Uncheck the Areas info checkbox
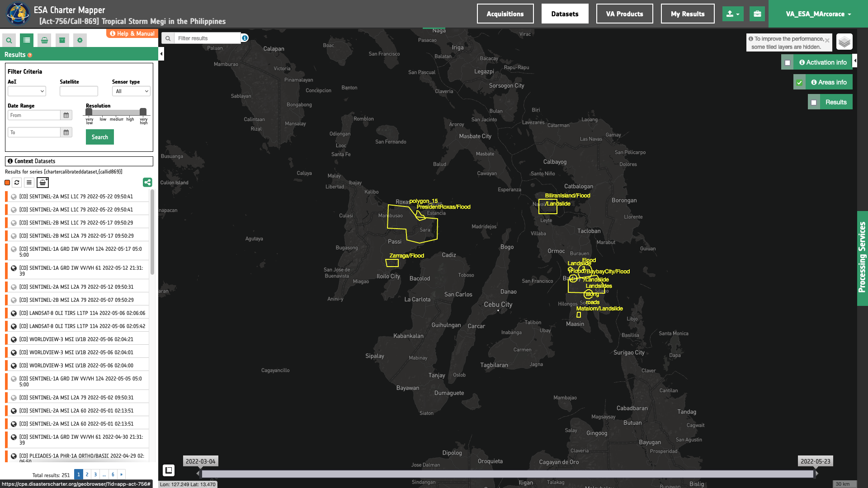Viewport: 868px width, 488px height. pyautogui.click(x=799, y=83)
